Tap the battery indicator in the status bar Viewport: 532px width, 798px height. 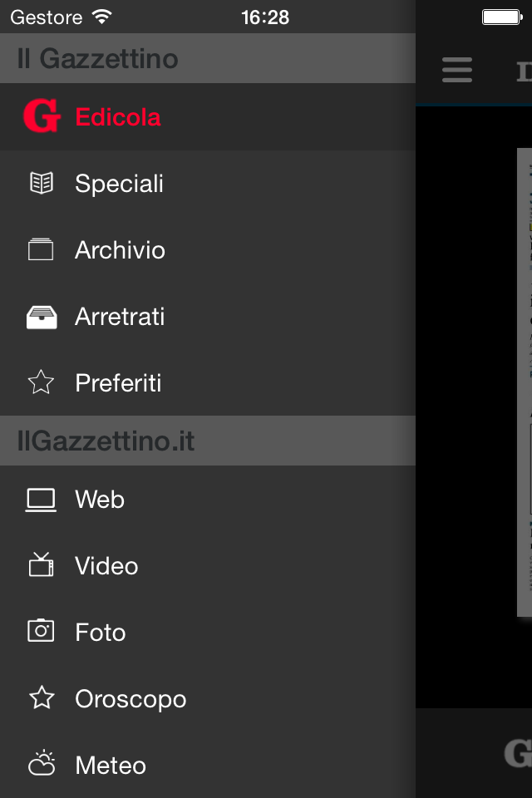[502, 17]
